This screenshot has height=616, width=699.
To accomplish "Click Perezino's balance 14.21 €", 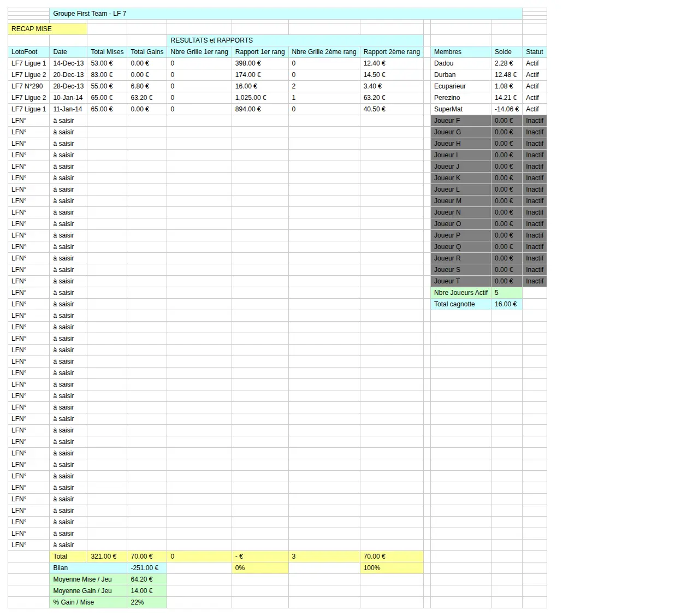I will 507,98.
